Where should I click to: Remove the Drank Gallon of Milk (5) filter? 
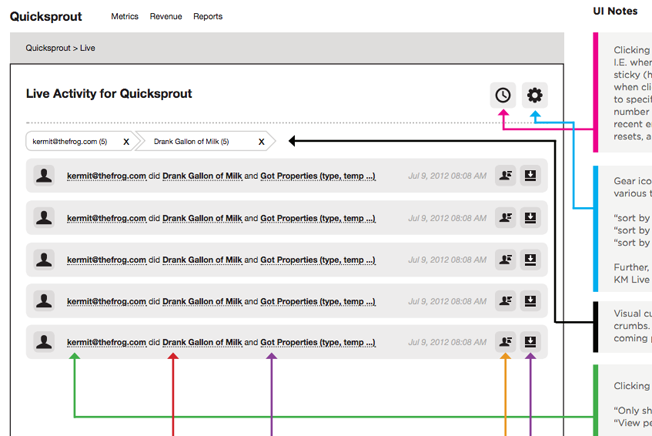[x=262, y=142]
